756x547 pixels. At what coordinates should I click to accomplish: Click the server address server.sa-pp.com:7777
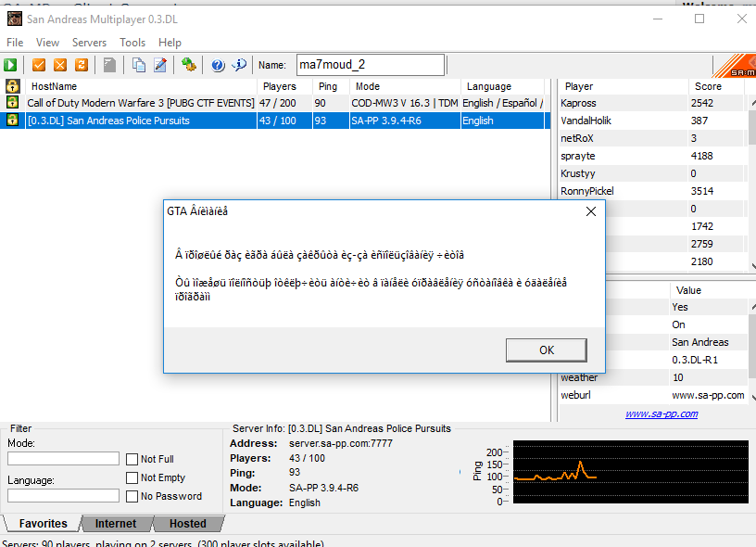[x=340, y=443]
